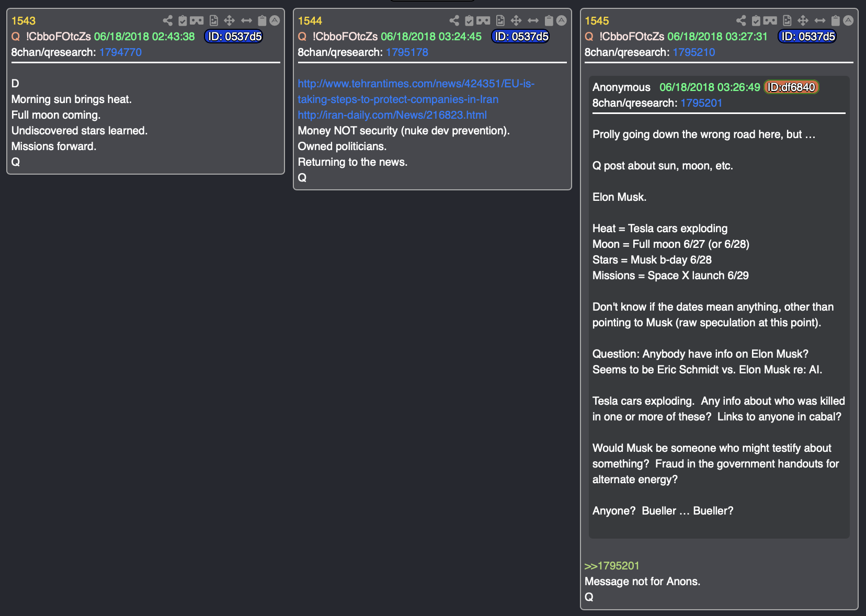Click the round caret-up icon on post 1544
This screenshot has height=616, width=866.
pos(561,20)
